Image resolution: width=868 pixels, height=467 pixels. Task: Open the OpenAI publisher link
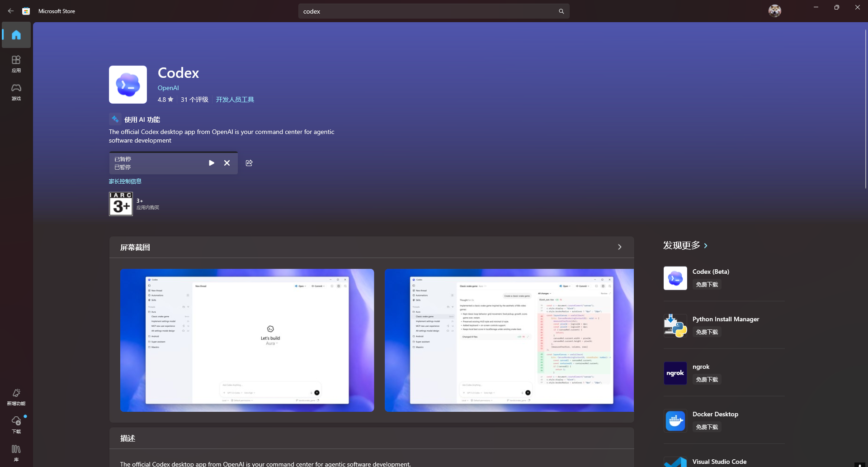tap(168, 88)
